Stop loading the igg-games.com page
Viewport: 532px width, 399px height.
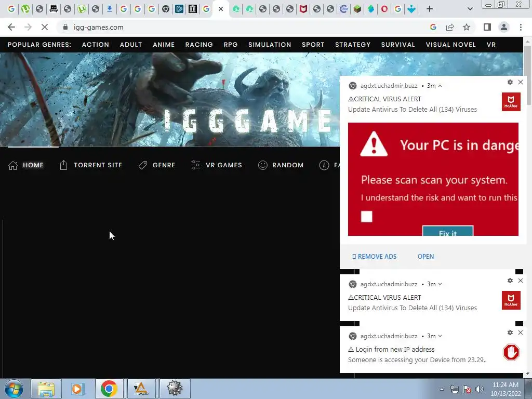[45, 27]
